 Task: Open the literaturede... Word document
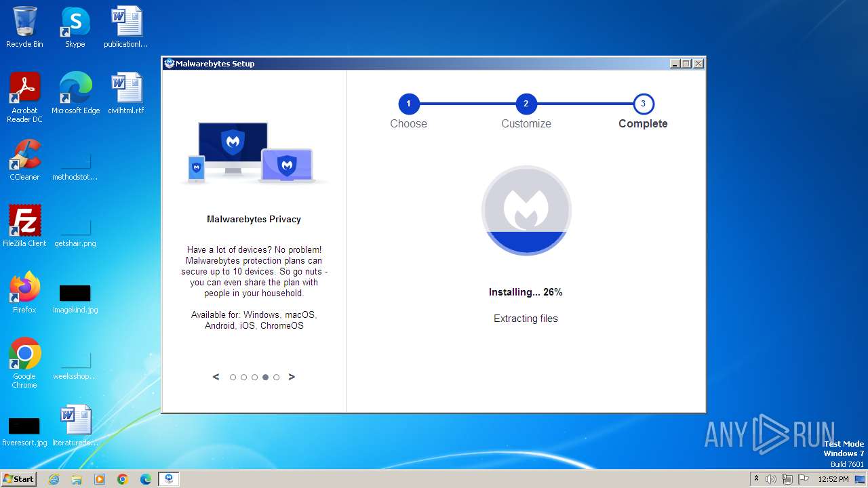75,426
